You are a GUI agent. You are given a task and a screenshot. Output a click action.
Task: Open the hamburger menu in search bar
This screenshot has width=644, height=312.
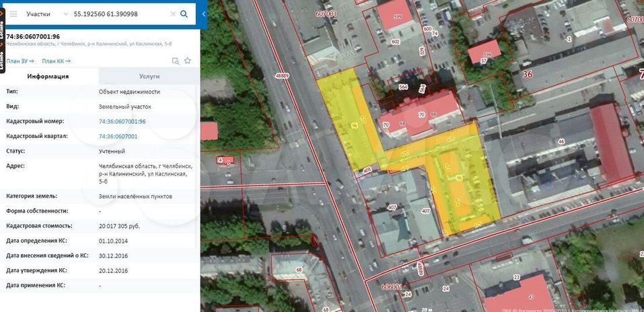coord(13,13)
